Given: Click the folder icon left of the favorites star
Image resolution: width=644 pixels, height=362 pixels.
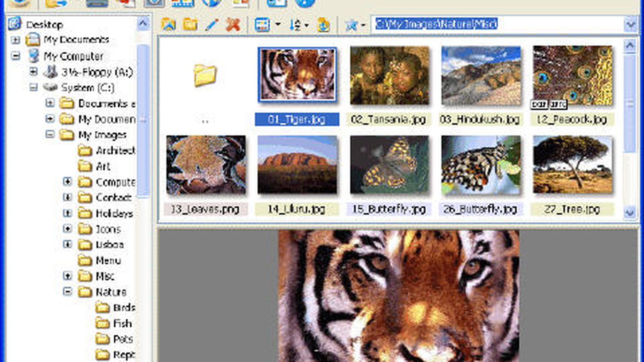Looking at the screenshot, I should [324, 25].
